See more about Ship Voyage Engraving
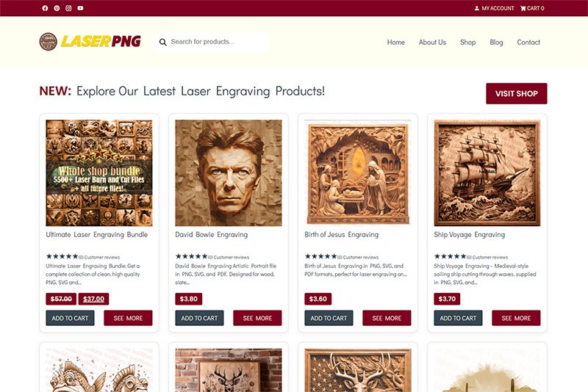Image resolution: width=588 pixels, height=392 pixels. click(x=516, y=318)
